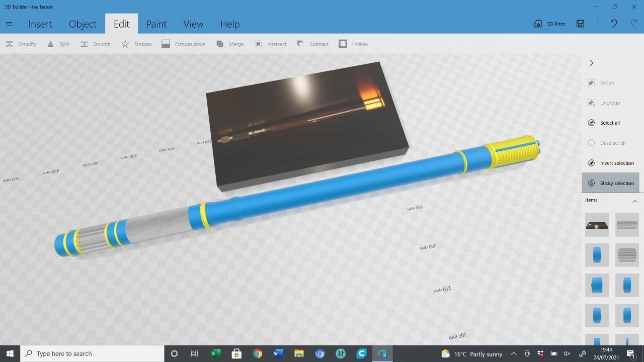Open the View tab

[x=193, y=24]
